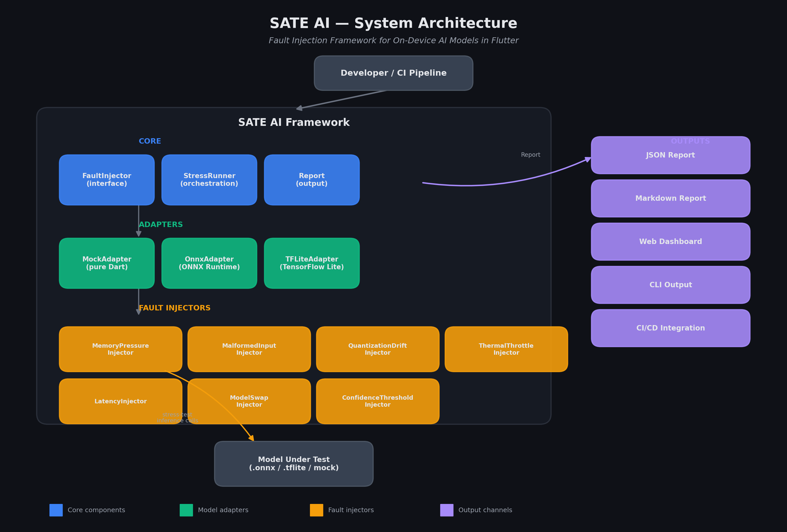Select the FaultInjector (interface) block
This screenshot has height=532, width=787.
pyautogui.click(x=107, y=180)
